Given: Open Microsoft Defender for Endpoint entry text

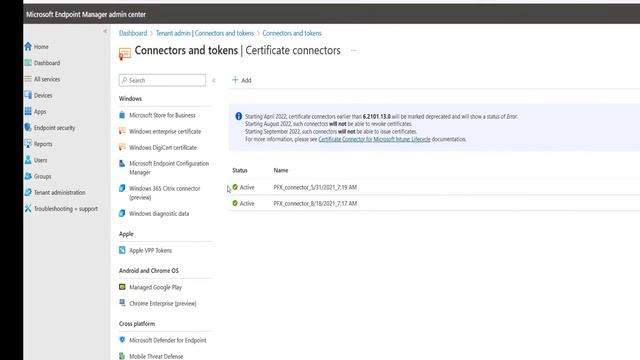Looking at the screenshot, I should point(168,340).
